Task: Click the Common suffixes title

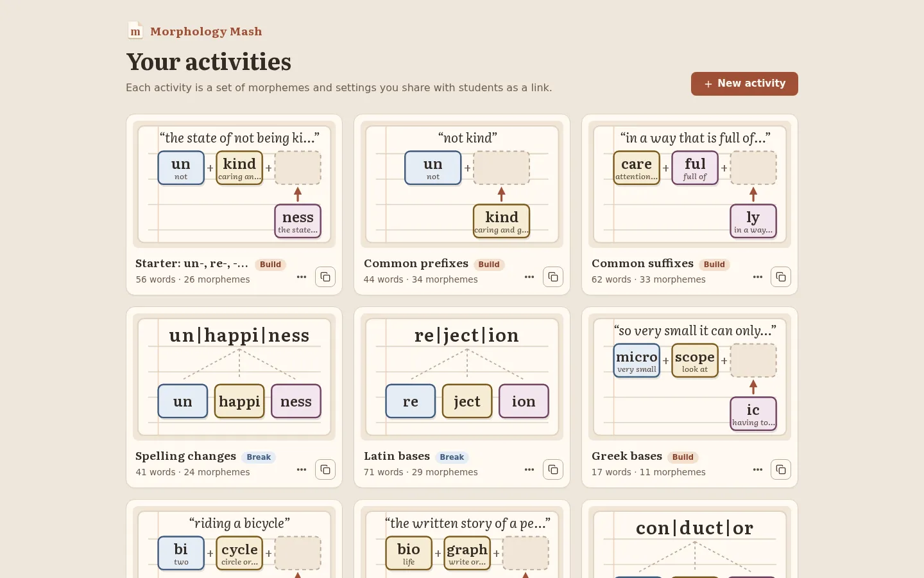Action: [x=642, y=263]
